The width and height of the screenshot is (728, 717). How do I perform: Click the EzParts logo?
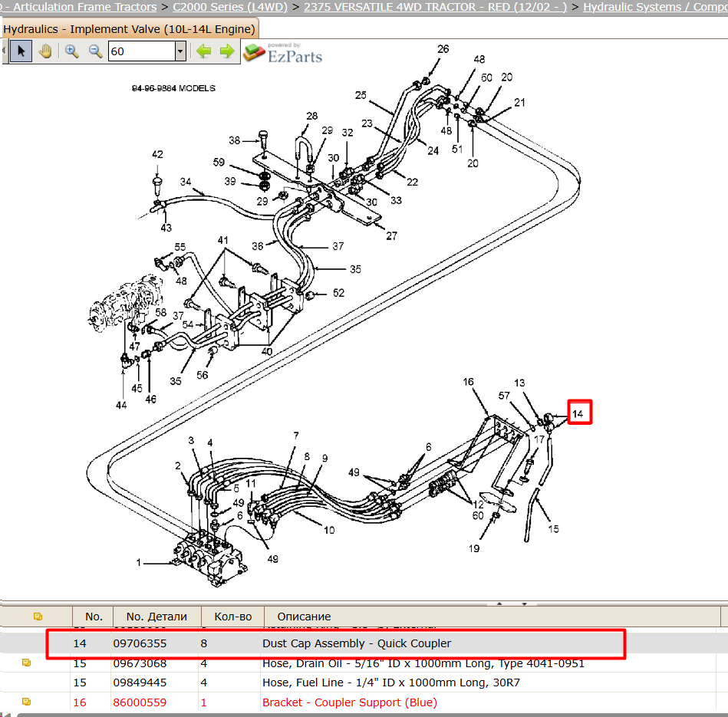point(283,52)
